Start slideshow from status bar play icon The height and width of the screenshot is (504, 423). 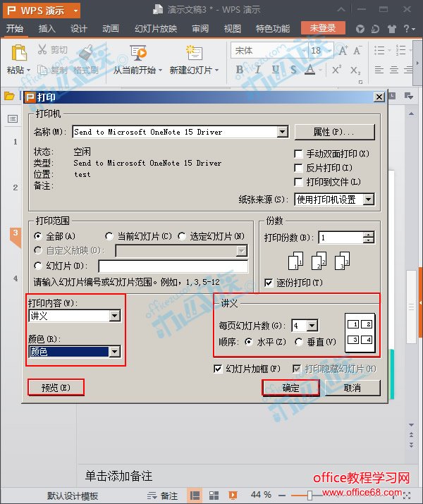233,496
